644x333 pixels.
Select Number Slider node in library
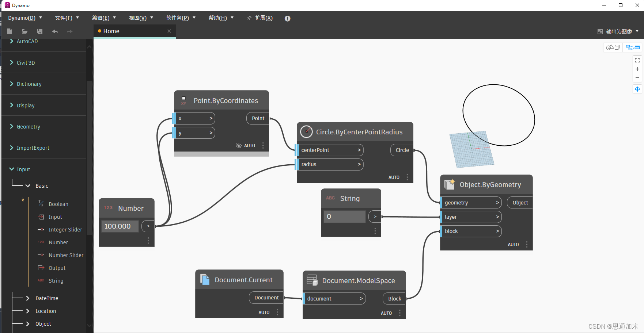pyautogui.click(x=66, y=255)
